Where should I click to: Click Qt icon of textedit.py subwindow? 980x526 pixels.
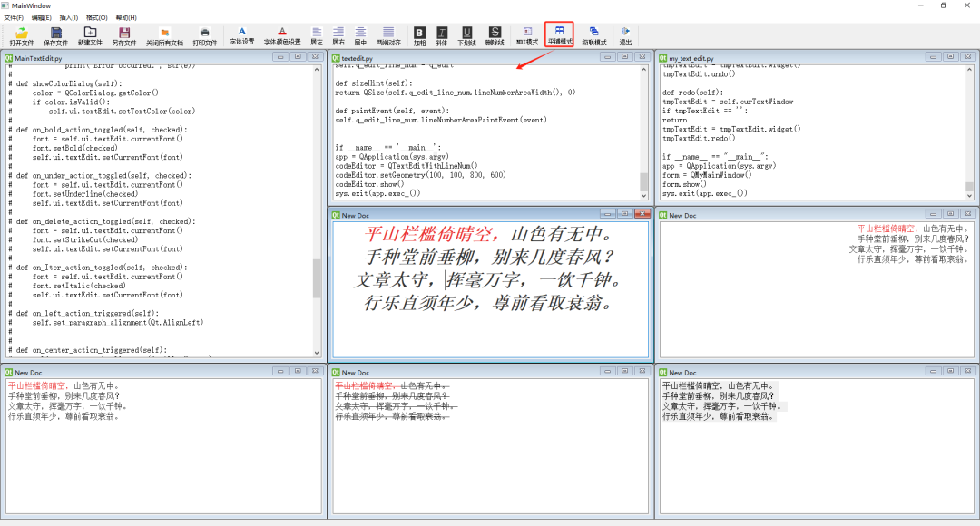[x=336, y=58]
